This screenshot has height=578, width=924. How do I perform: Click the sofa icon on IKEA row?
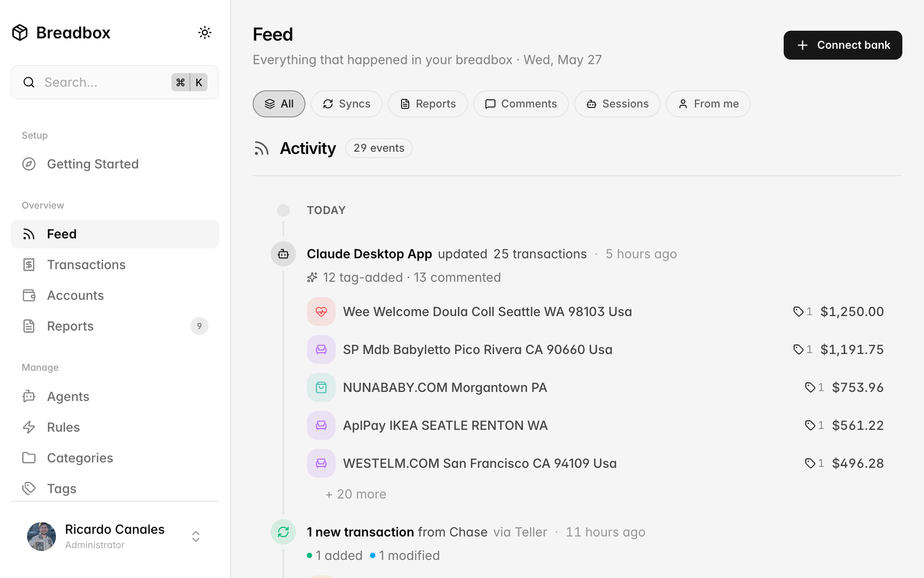(321, 425)
